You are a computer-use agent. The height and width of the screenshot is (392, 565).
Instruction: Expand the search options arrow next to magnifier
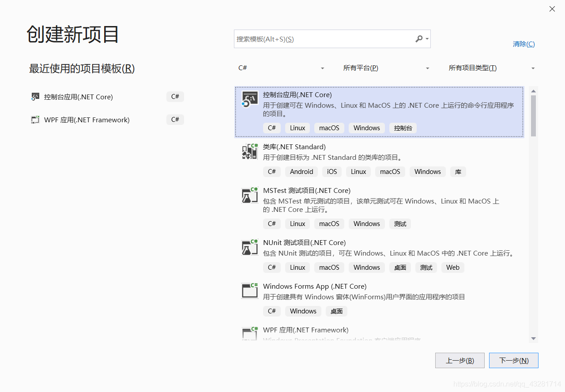coord(427,39)
